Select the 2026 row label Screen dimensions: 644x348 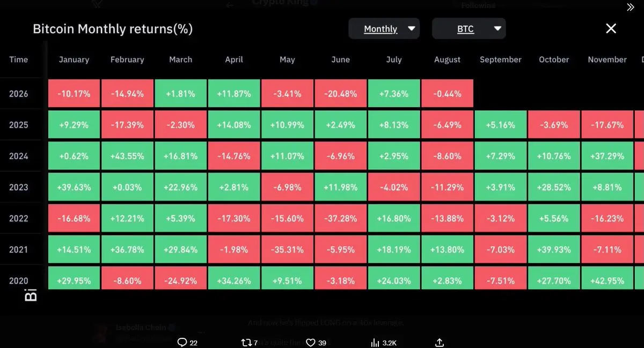18,94
